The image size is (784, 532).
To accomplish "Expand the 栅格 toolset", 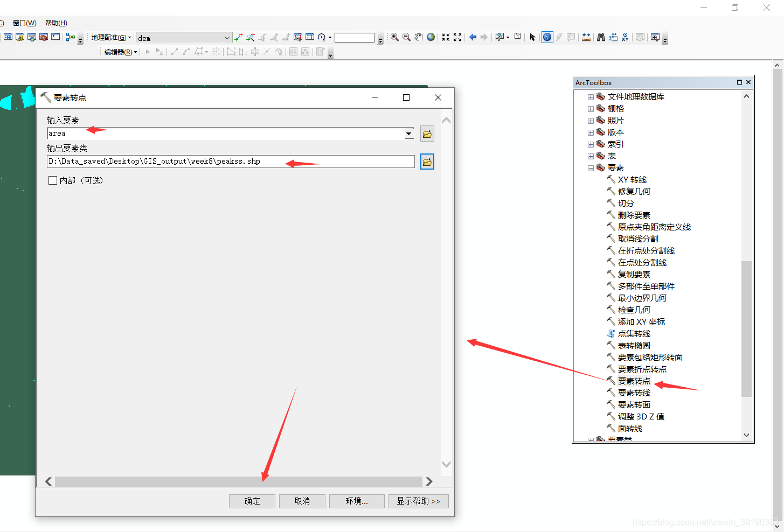I will pos(591,109).
